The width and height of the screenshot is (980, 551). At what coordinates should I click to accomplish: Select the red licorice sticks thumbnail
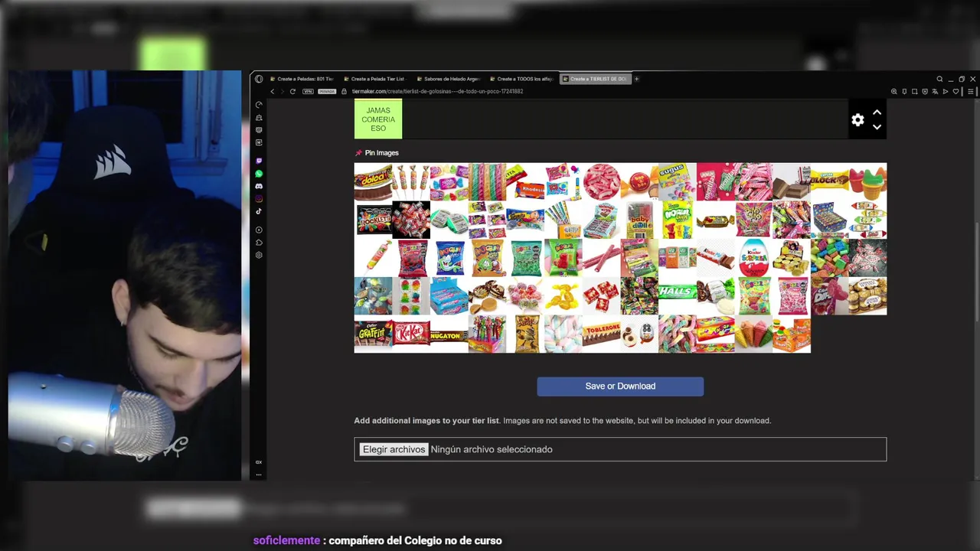pyautogui.click(x=601, y=258)
